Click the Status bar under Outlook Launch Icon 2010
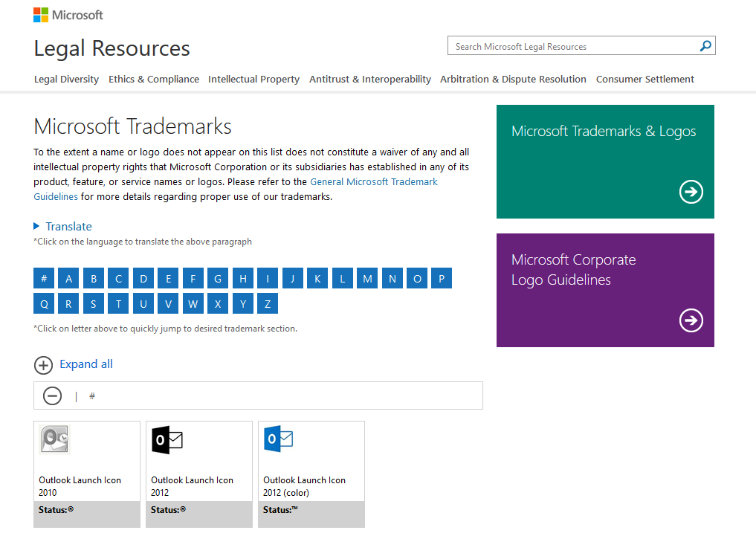756x536 pixels. 87,514
